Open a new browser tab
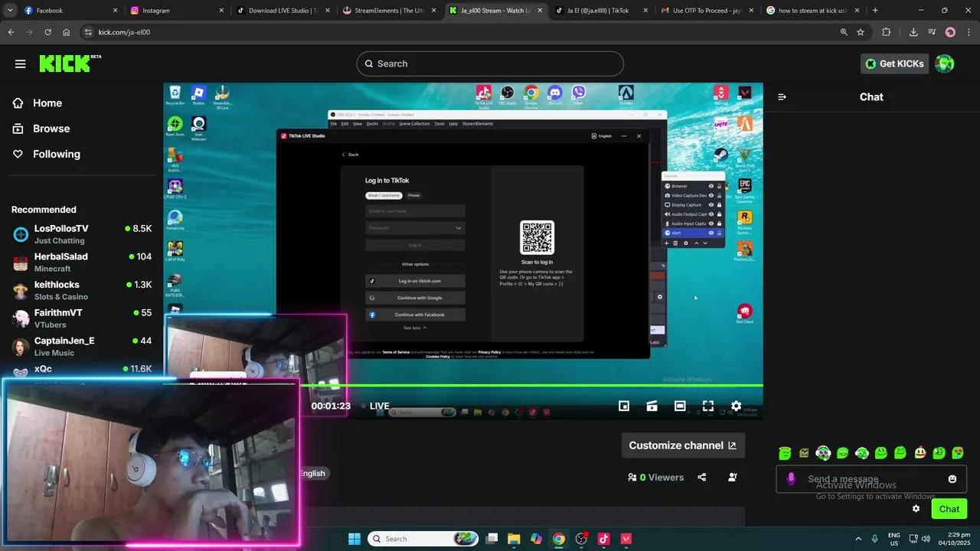 coord(875,11)
